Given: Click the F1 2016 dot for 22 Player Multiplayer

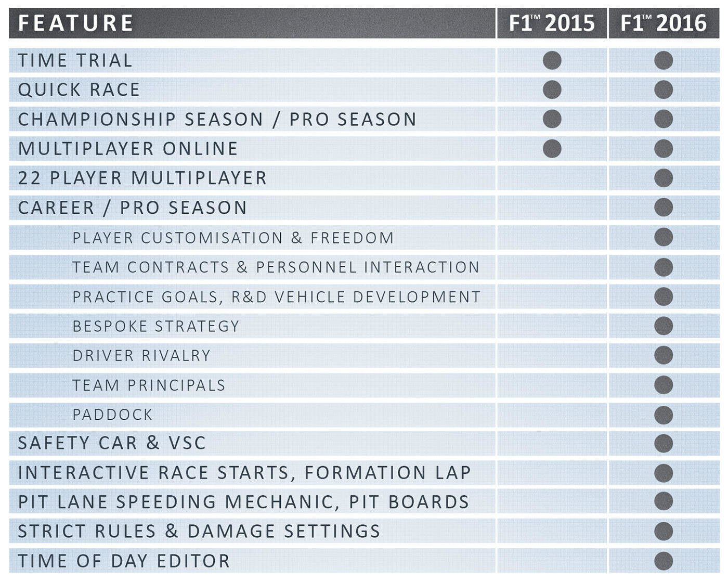Looking at the screenshot, I should tap(664, 178).
